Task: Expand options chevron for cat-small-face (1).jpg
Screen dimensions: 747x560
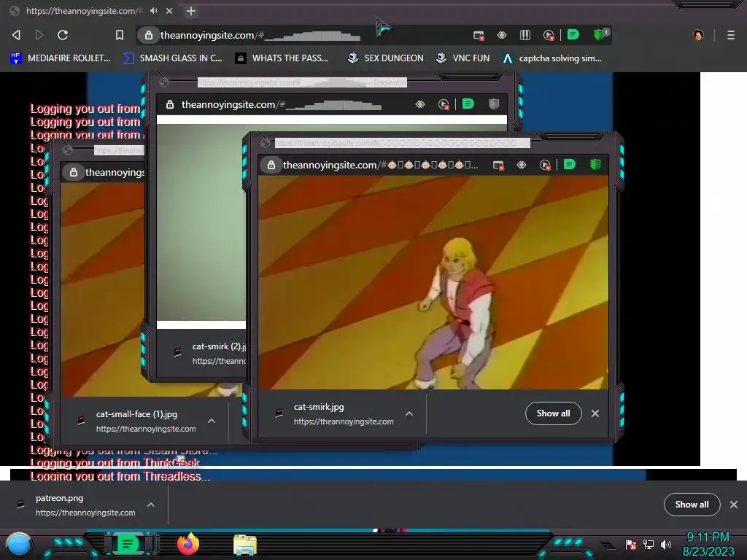Action: pyautogui.click(x=212, y=421)
